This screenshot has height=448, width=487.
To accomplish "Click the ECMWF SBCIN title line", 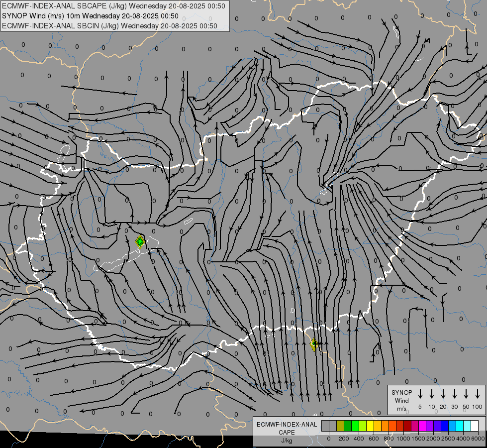I will tap(109, 26).
